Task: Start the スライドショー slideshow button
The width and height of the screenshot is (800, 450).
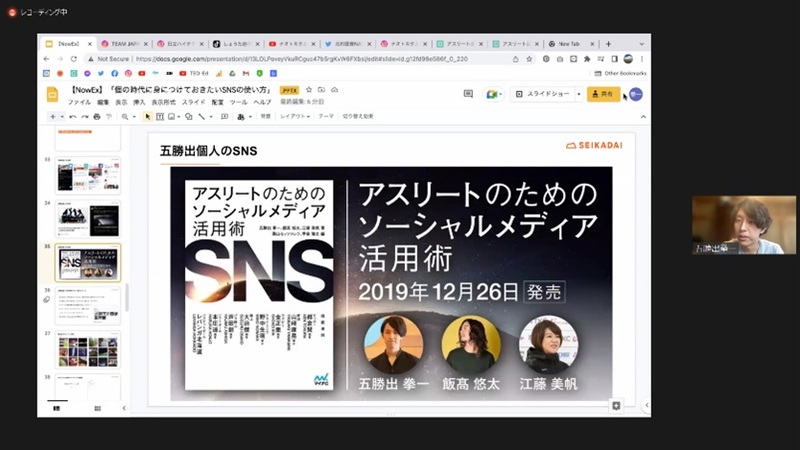Action: point(542,94)
